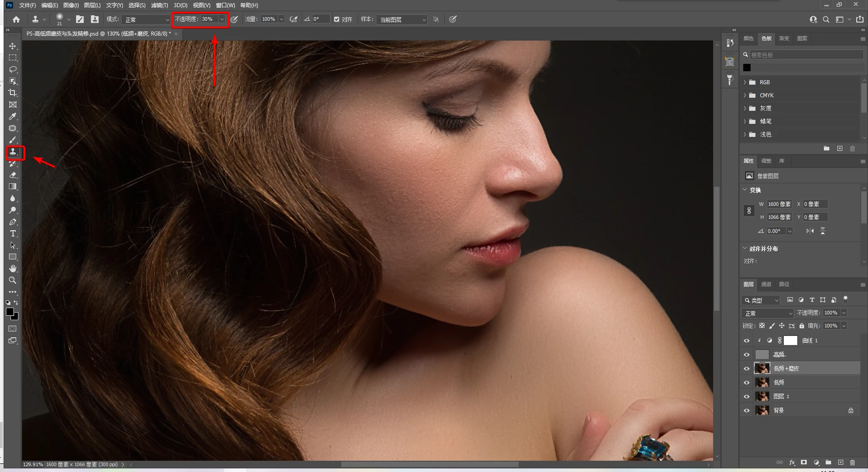Viewport: 868px width, 472px height.
Task: Select the Lasso tool
Action: pos(13,69)
